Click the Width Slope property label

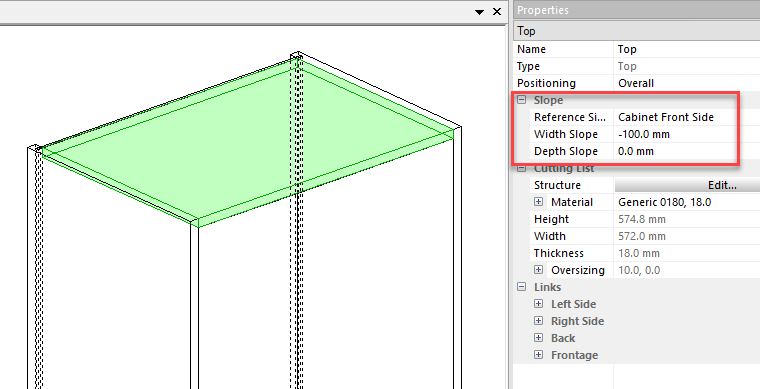click(566, 134)
